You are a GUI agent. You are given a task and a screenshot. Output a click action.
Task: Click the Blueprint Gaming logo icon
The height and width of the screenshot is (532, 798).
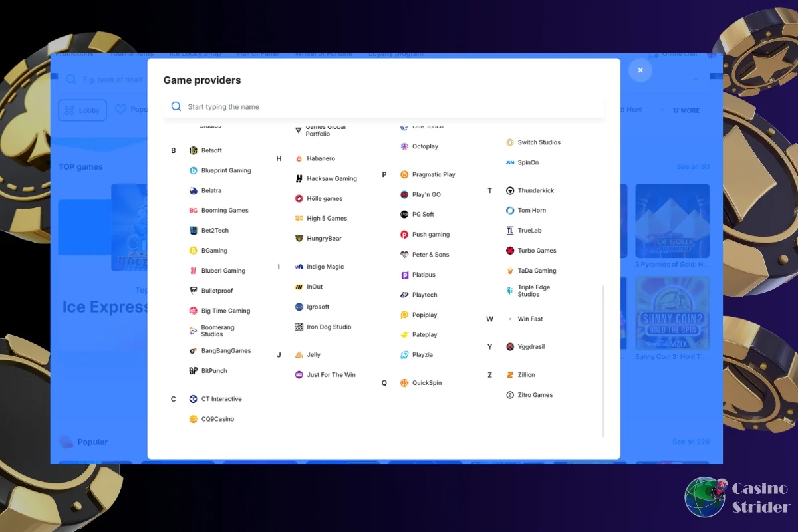[194, 171]
